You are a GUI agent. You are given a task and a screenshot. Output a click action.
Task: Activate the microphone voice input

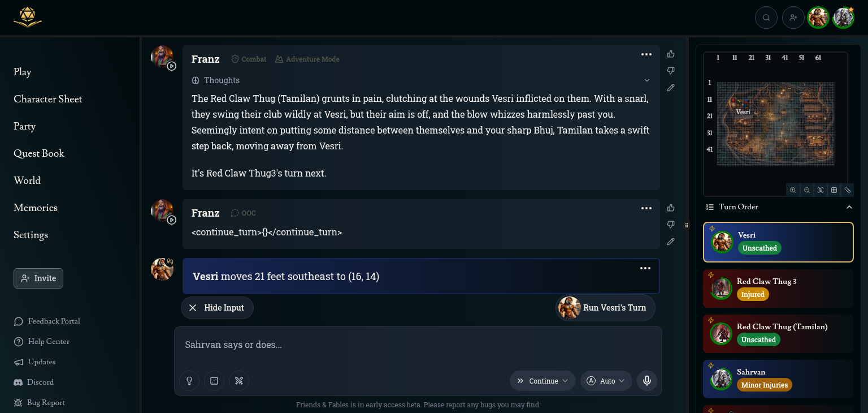[x=647, y=381]
